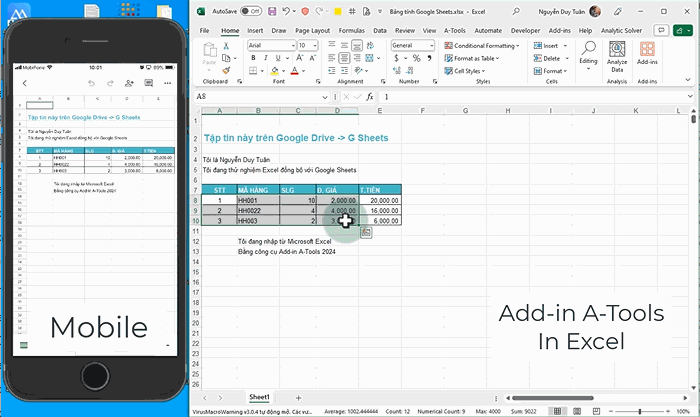Click the Increase Indent icon
The width and height of the screenshot is (700, 417).
344,71
